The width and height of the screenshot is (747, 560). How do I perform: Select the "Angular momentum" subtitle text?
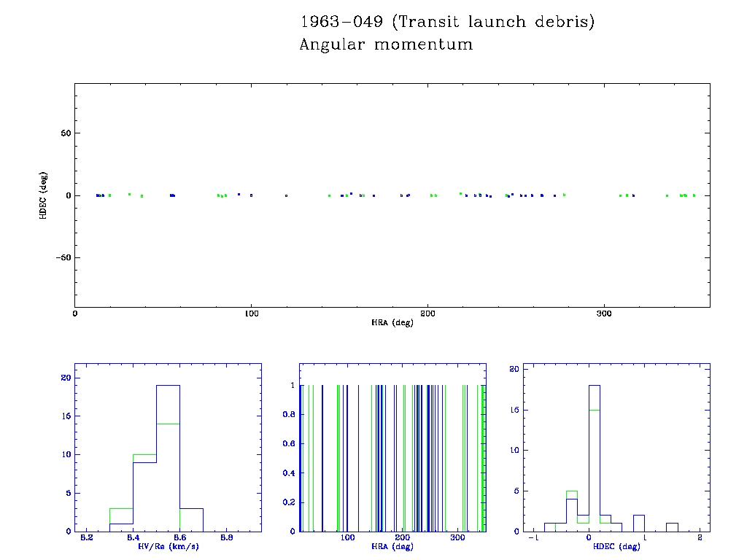(386, 45)
